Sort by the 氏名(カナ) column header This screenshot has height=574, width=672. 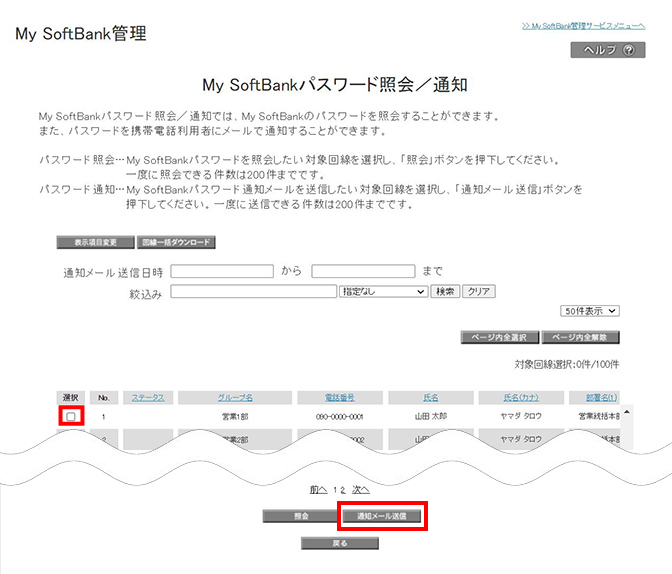[521, 398]
